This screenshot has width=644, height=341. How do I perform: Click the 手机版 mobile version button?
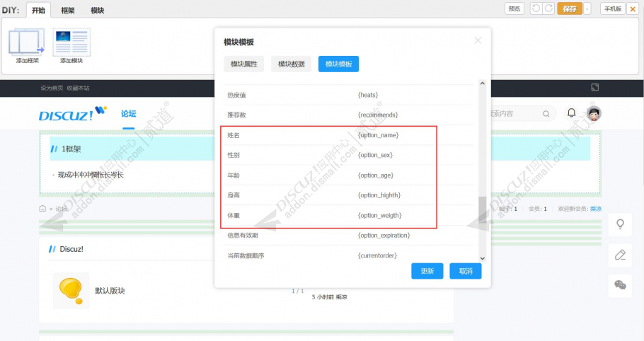[613, 8]
